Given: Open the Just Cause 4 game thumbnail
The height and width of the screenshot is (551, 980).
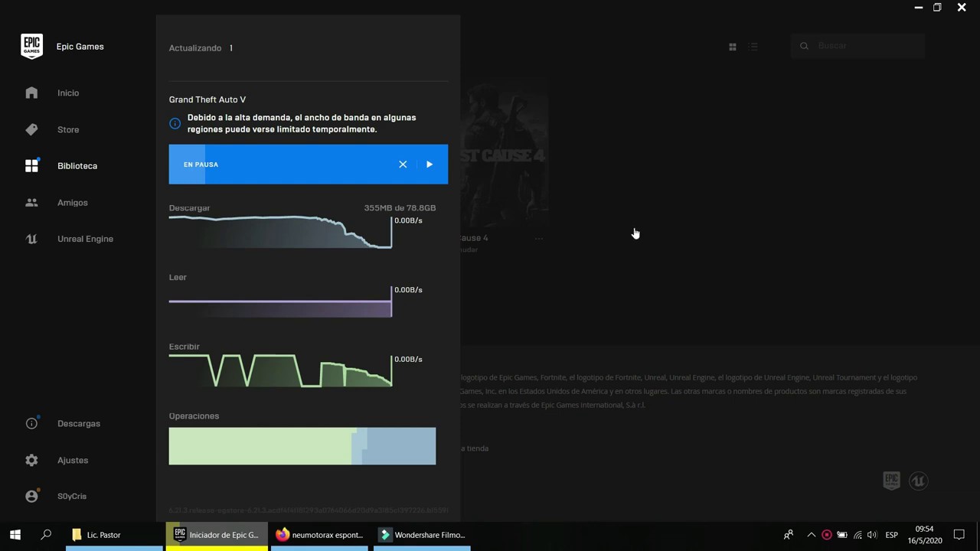Looking at the screenshot, I should 505,151.
